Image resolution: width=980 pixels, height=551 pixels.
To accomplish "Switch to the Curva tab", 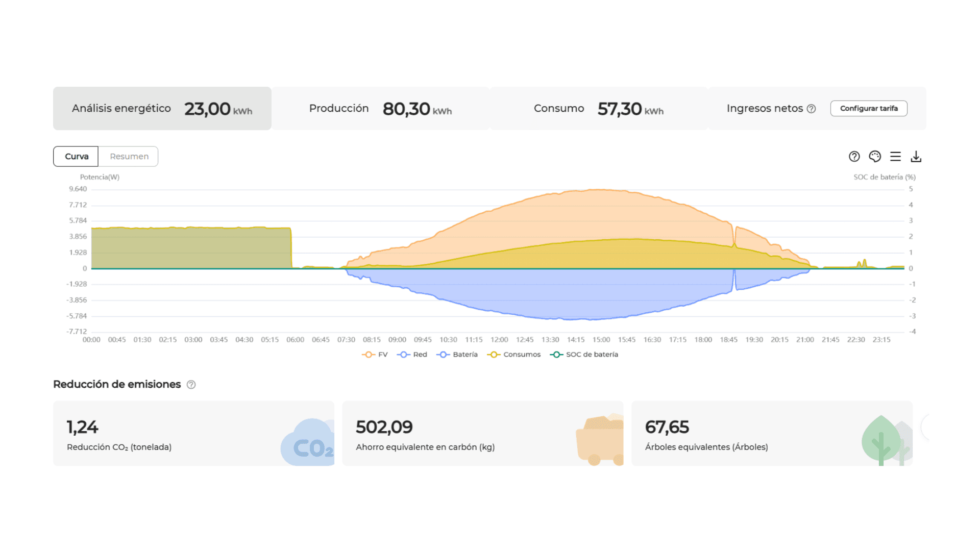I will click(76, 157).
